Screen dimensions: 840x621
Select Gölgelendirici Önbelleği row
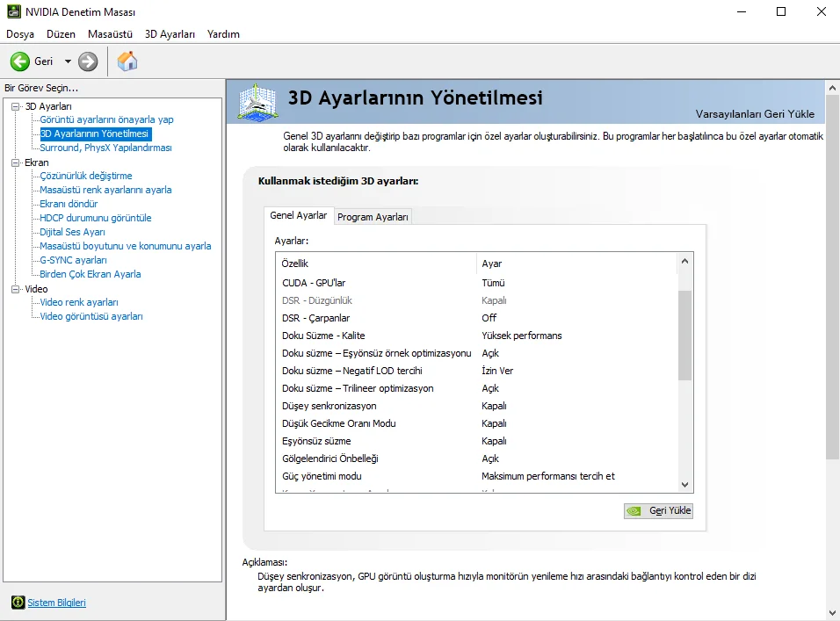click(x=477, y=459)
